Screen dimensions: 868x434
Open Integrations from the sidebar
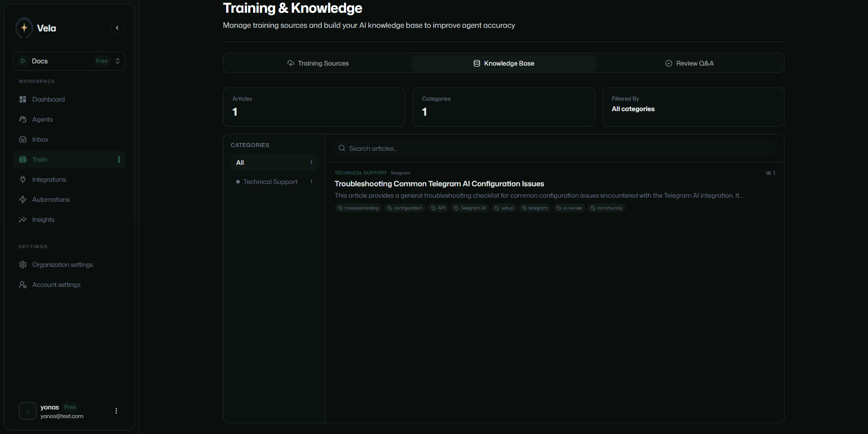click(69, 179)
